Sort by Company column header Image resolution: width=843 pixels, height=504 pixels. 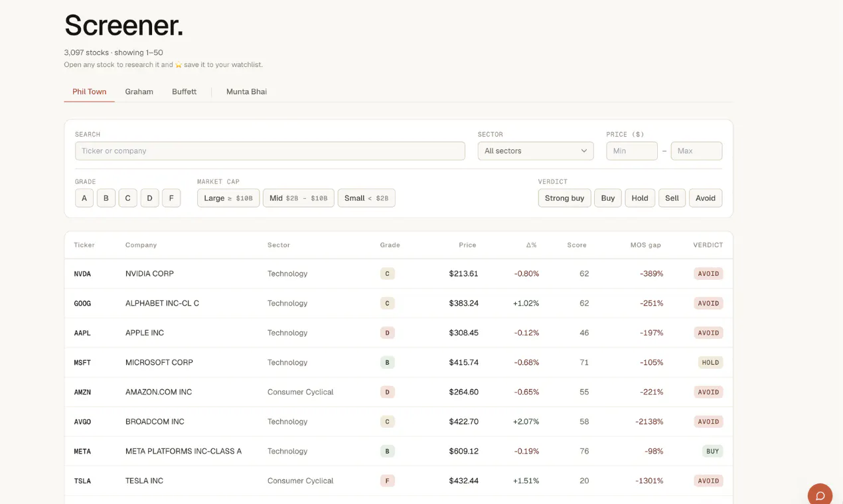[141, 245]
